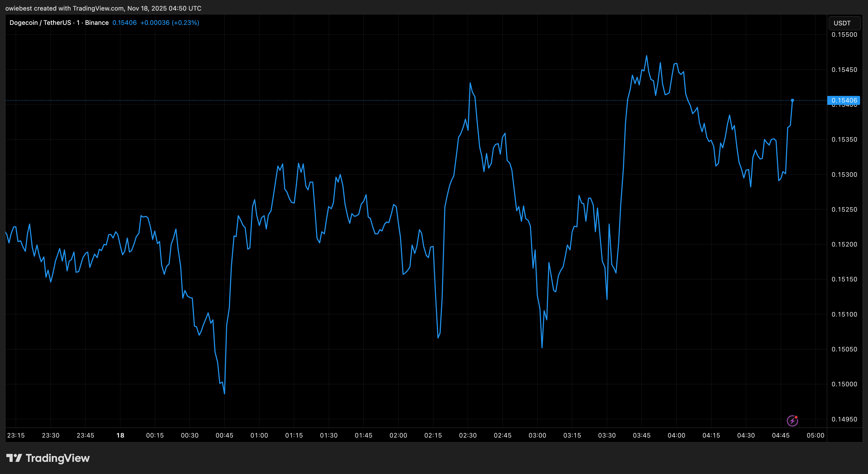Select the 05:00 time axis label
This screenshot has height=474, width=868.
pyautogui.click(x=816, y=435)
